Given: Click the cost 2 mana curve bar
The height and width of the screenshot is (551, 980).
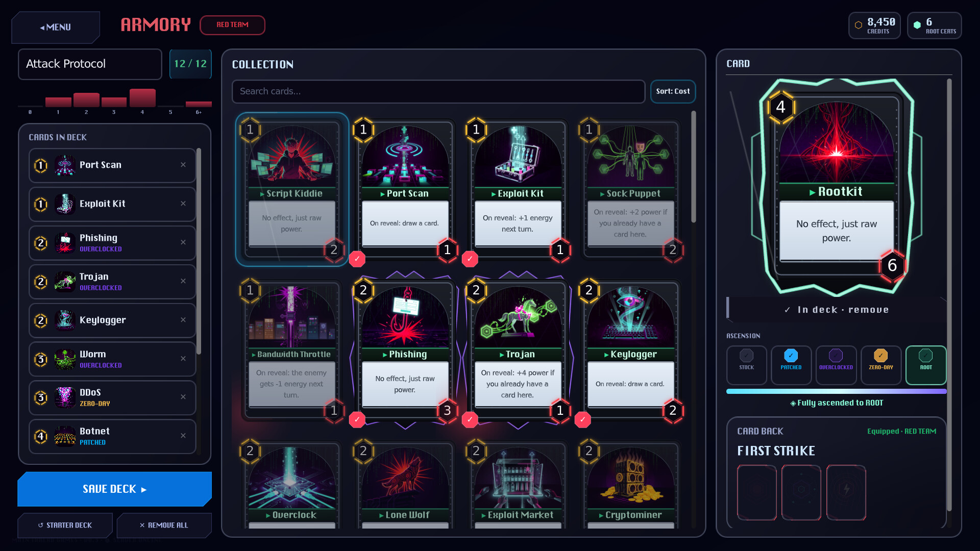Looking at the screenshot, I should point(86,99).
